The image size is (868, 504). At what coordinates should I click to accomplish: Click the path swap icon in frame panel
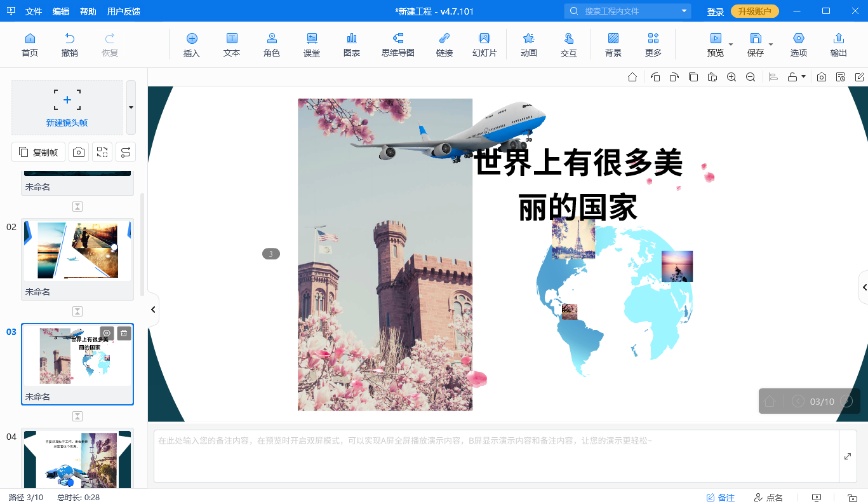126,152
